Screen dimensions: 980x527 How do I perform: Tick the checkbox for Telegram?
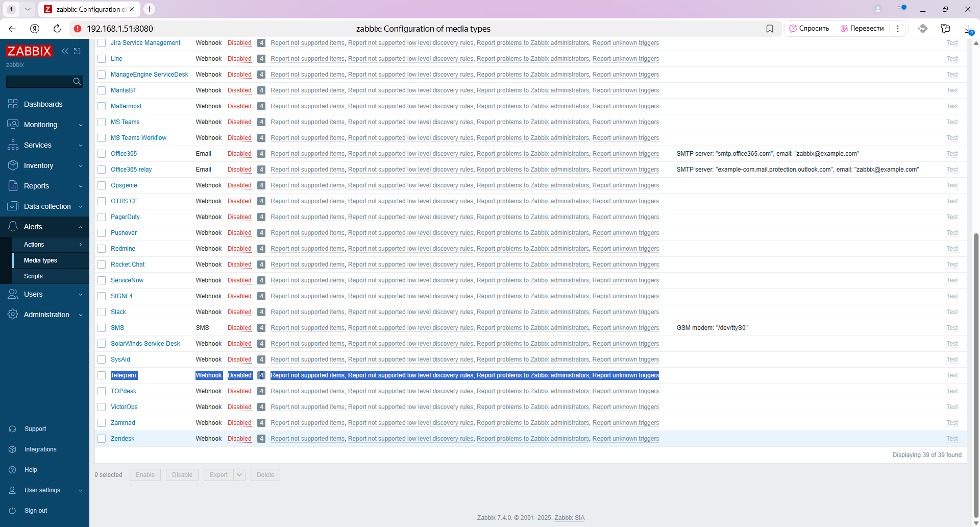click(x=102, y=375)
